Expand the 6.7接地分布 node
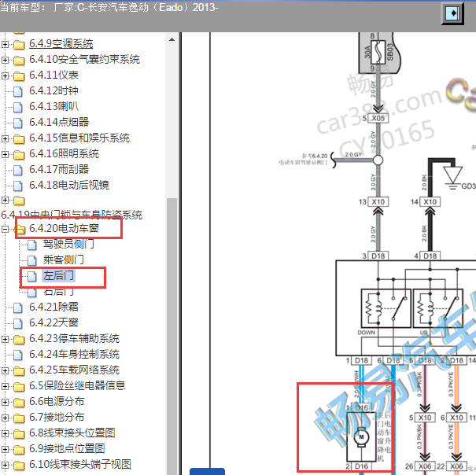Viewport: 476px width, 475px height. click(x=5, y=418)
